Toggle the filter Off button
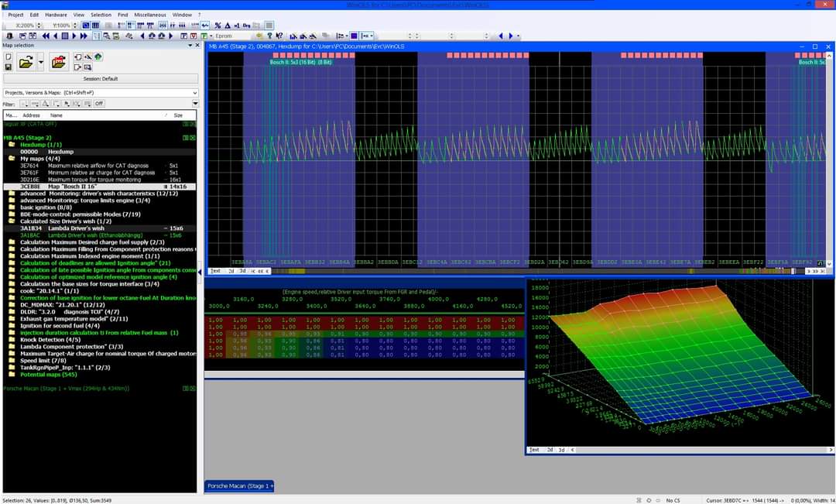This screenshot has width=836, height=504. (99, 104)
